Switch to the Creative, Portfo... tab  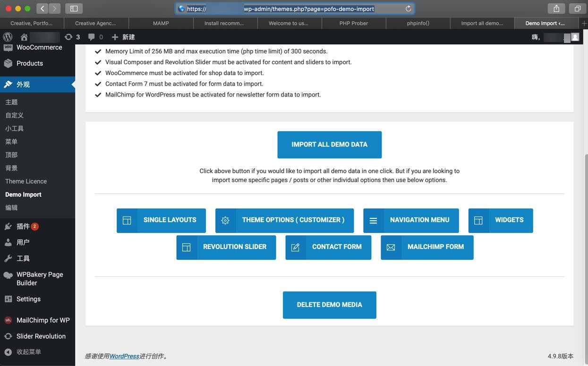click(32, 23)
